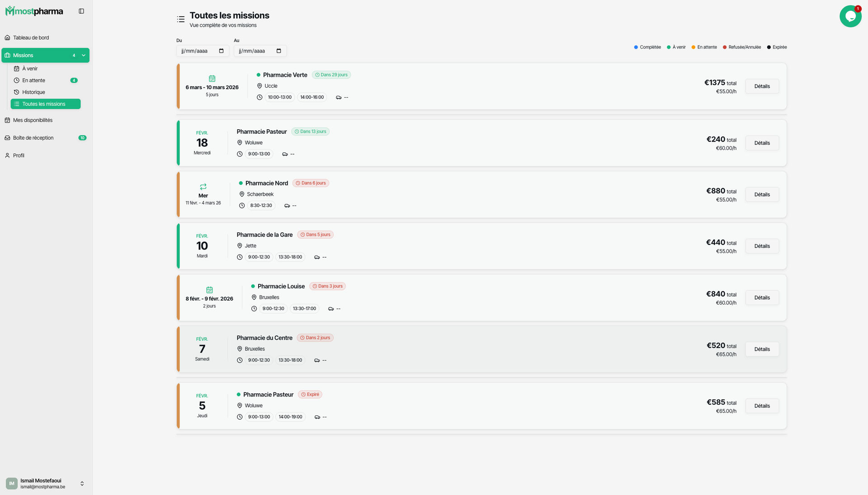Viewport: 868px width, 495px height.
Task: Select the Historique sidebar item
Action: (34, 92)
